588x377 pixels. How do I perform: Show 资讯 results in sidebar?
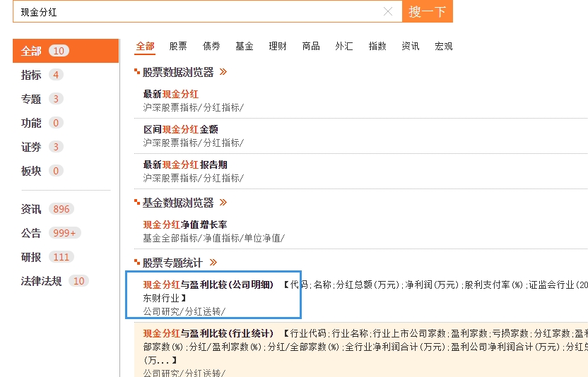click(32, 209)
